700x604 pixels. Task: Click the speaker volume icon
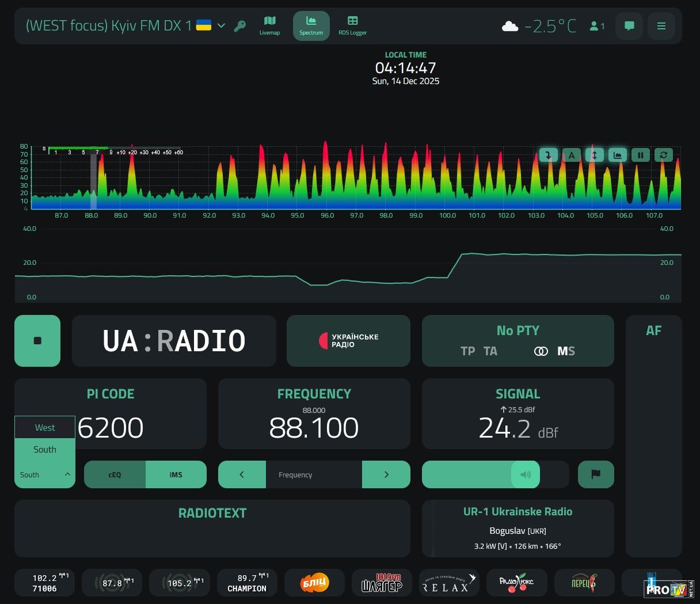pyautogui.click(x=526, y=474)
